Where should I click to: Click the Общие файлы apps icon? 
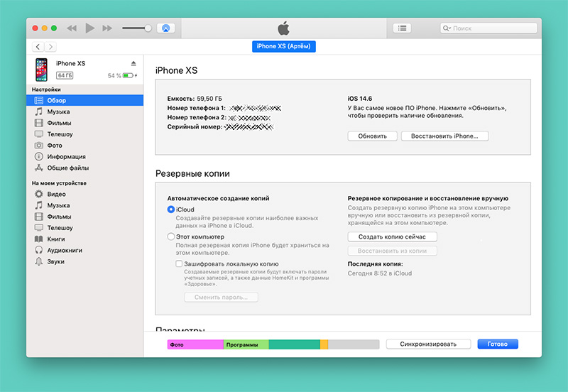(x=39, y=168)
